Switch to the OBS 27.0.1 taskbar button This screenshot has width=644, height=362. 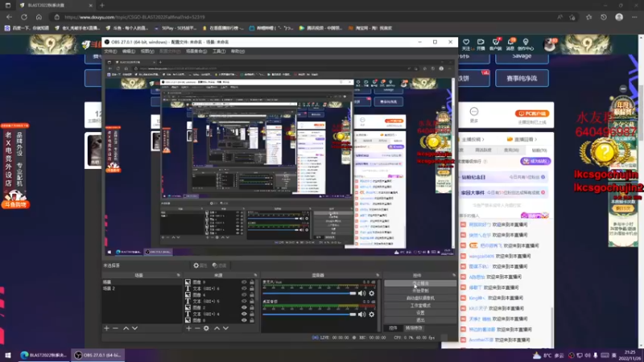[x=98, y=355]
